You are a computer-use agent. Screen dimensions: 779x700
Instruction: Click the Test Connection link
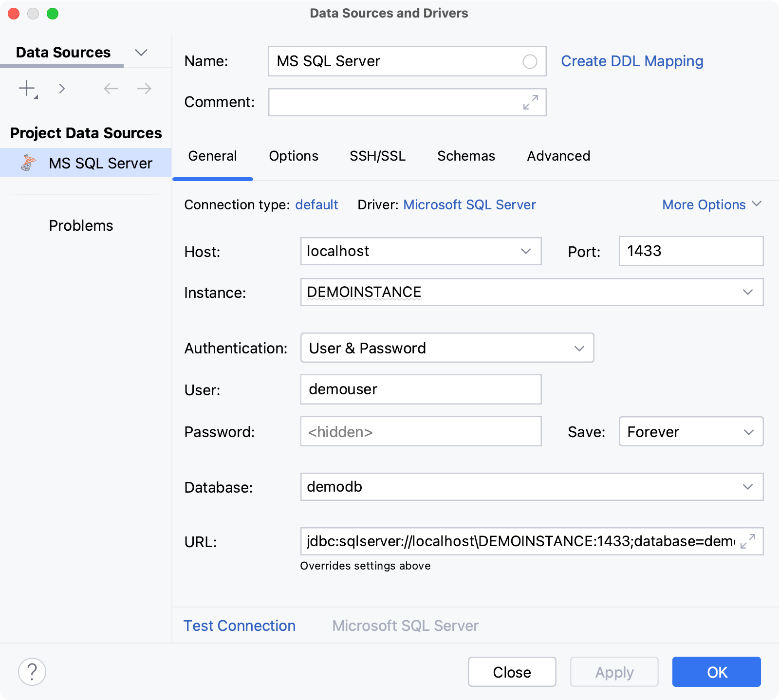click(x=239, y=626)
